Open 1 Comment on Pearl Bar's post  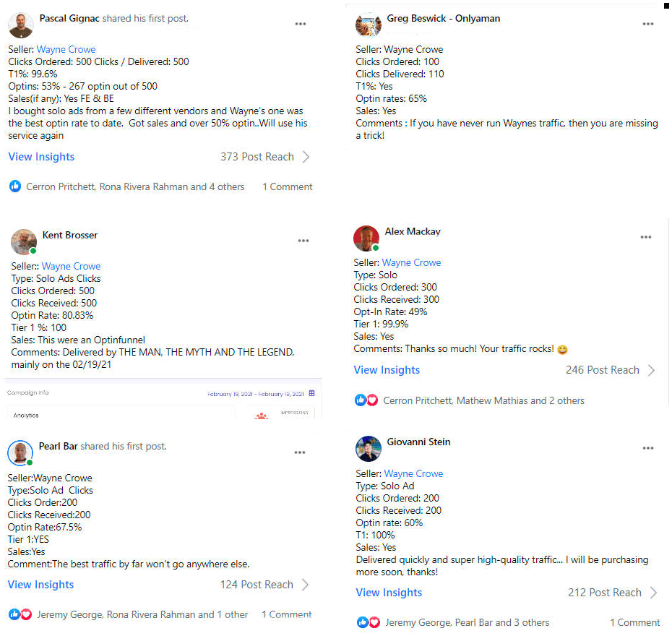click(287, 614)
